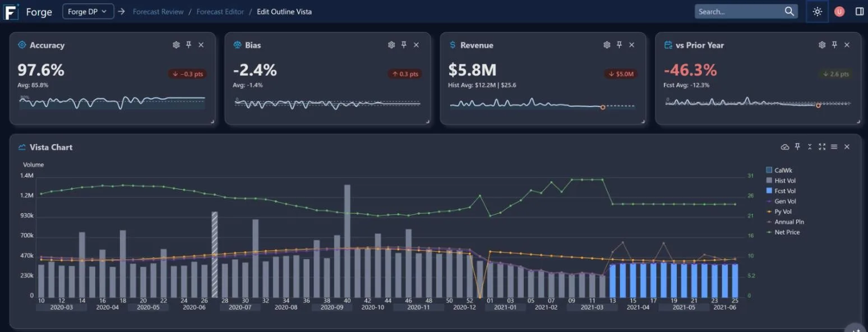Click the 2020-12 month axis label
The image size is (868, 332).
pos(464,307)
